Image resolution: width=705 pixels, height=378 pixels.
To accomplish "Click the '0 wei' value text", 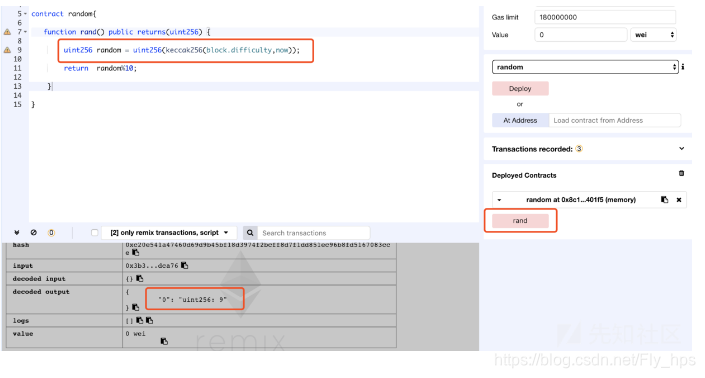I will pyautogui.click(x=135, y=334).
